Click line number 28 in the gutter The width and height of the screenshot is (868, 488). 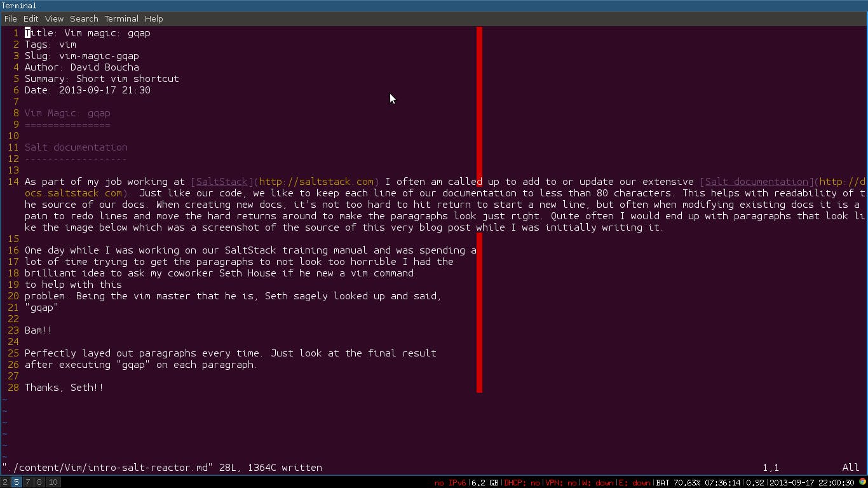[13, 388]
